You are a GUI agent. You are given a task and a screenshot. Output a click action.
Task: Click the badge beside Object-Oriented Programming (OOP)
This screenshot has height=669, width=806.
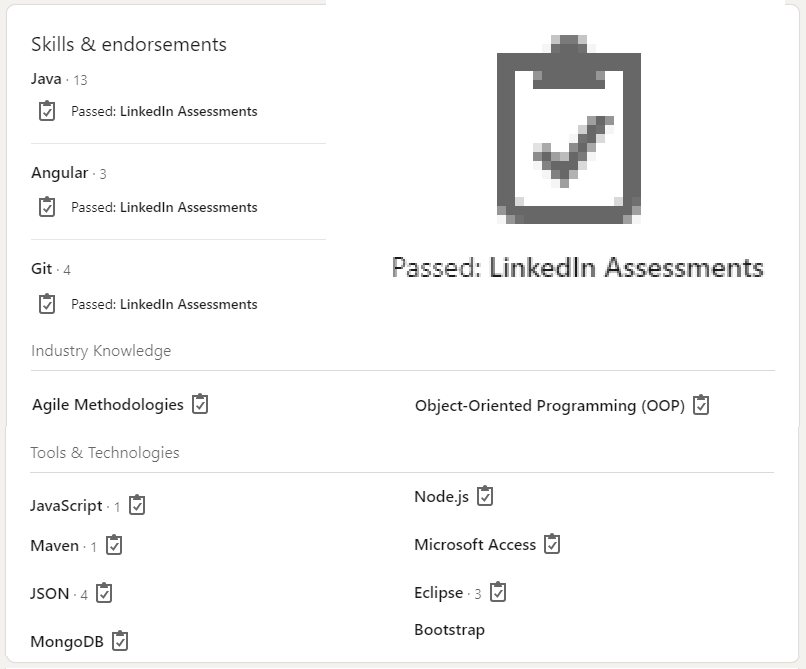701,405
